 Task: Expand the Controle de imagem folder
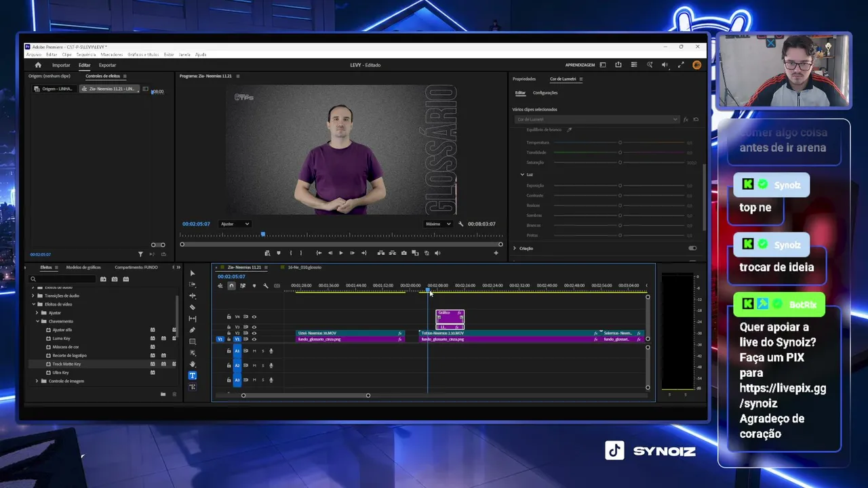(37, 381)
